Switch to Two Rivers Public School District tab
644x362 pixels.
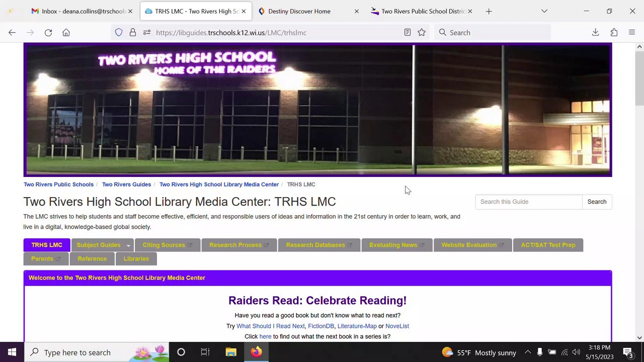tap(422, 11)
